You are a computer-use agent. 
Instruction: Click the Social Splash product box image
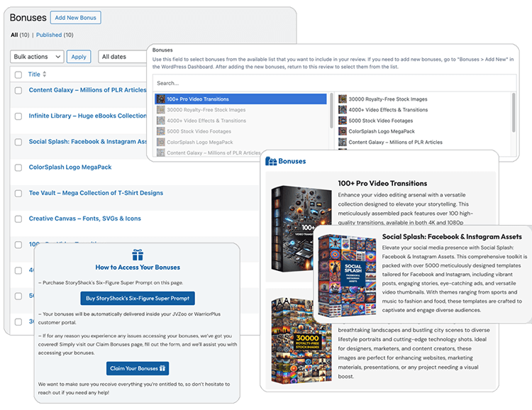347,276
